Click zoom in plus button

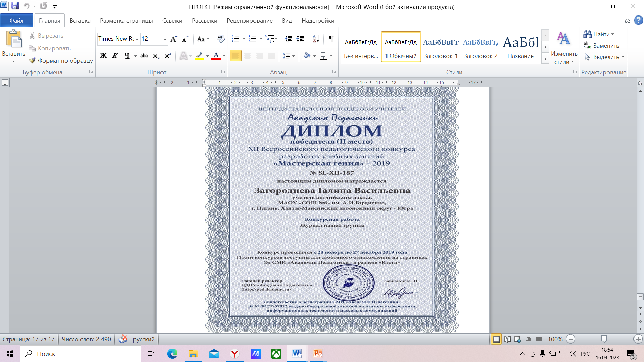tap(638, 339)
